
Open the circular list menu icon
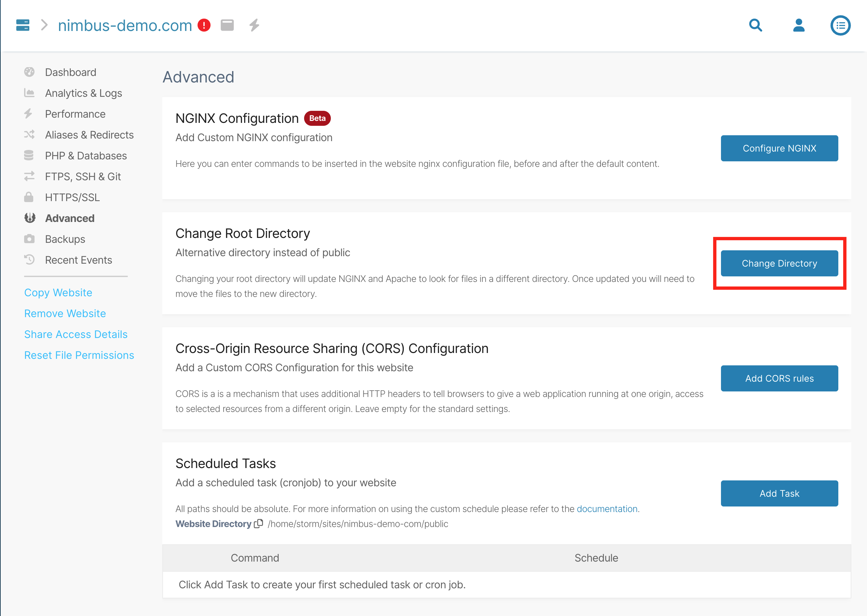pos(841,25)
